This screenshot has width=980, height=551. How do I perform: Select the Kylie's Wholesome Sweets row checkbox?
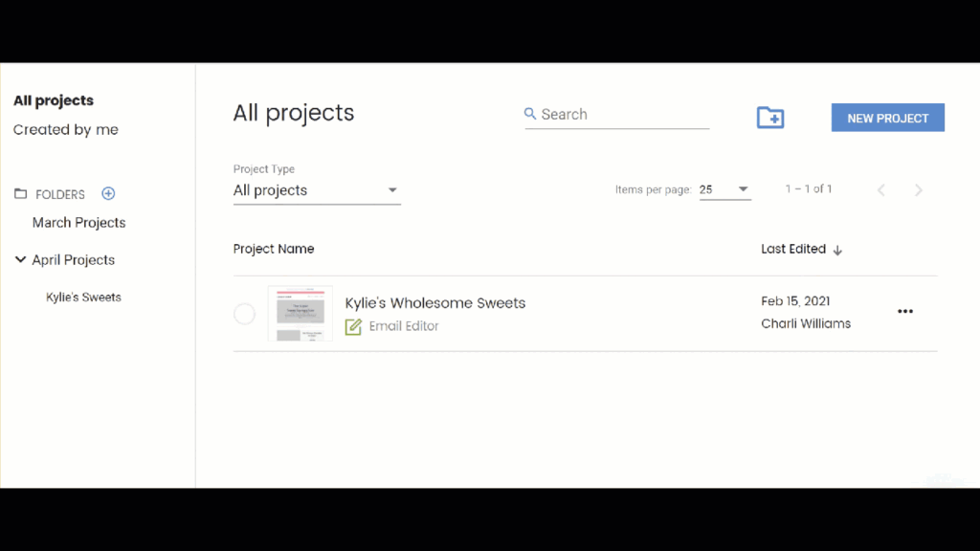[x=244, y=314]
